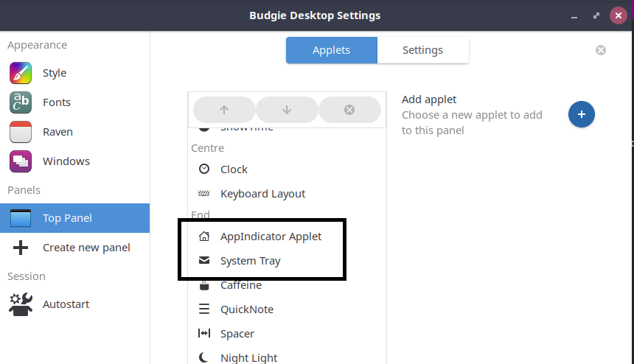Click the blue Add applet plus button
634x364 pixels.
tap(582, 114)
